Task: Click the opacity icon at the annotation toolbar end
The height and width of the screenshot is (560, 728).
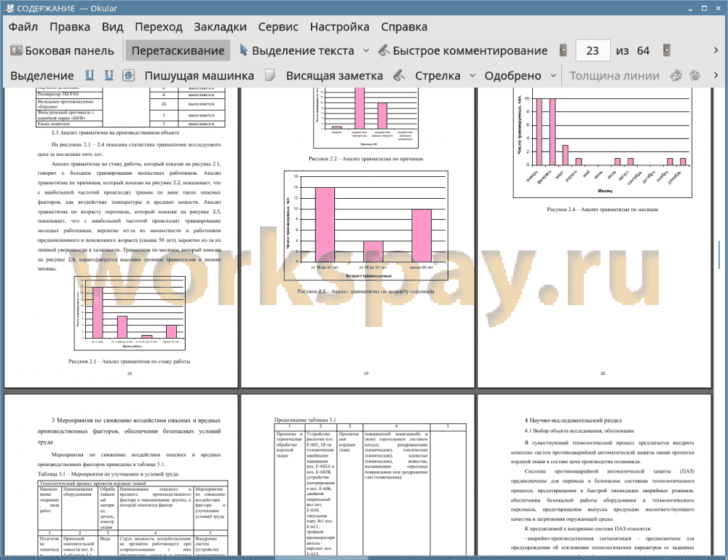Action: [x=695, y=76]
